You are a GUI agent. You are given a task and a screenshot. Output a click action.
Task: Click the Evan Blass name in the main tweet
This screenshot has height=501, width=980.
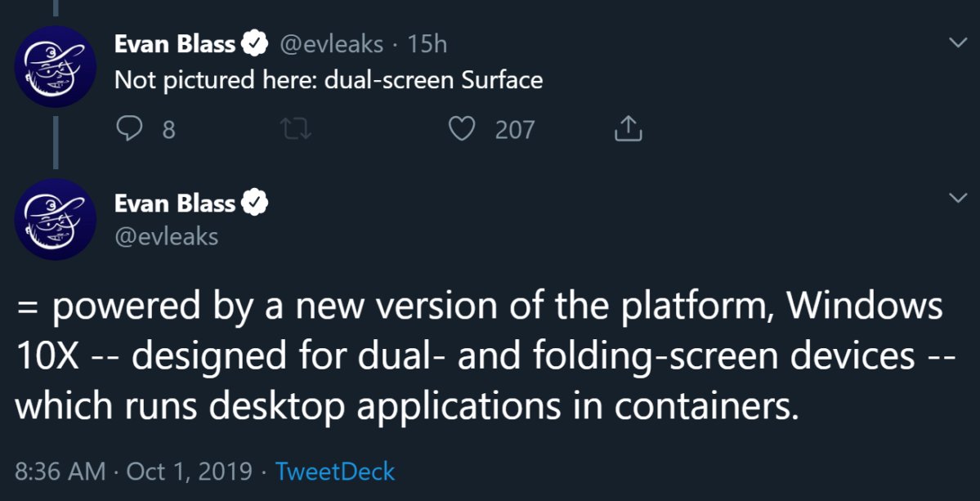[x=175, y=203]
